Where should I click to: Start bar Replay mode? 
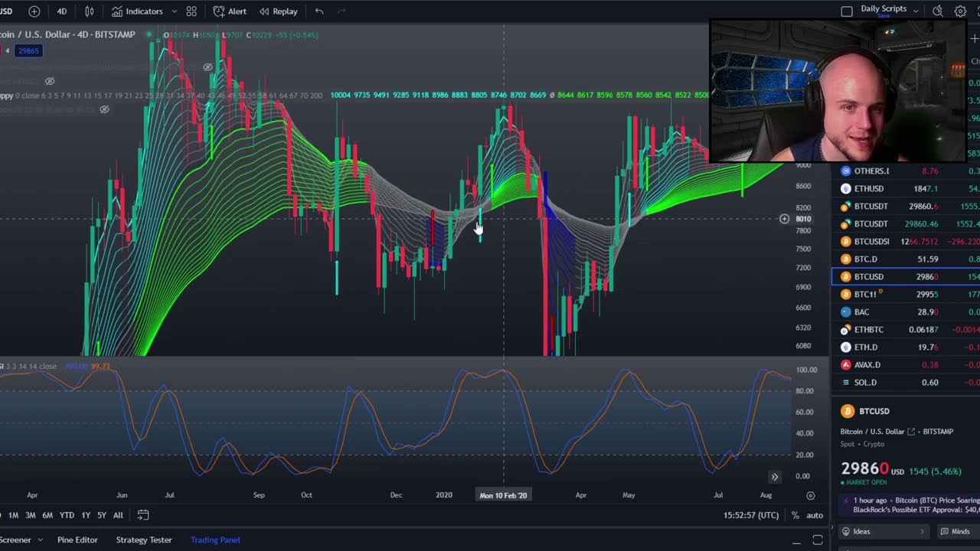coord(278,11)
